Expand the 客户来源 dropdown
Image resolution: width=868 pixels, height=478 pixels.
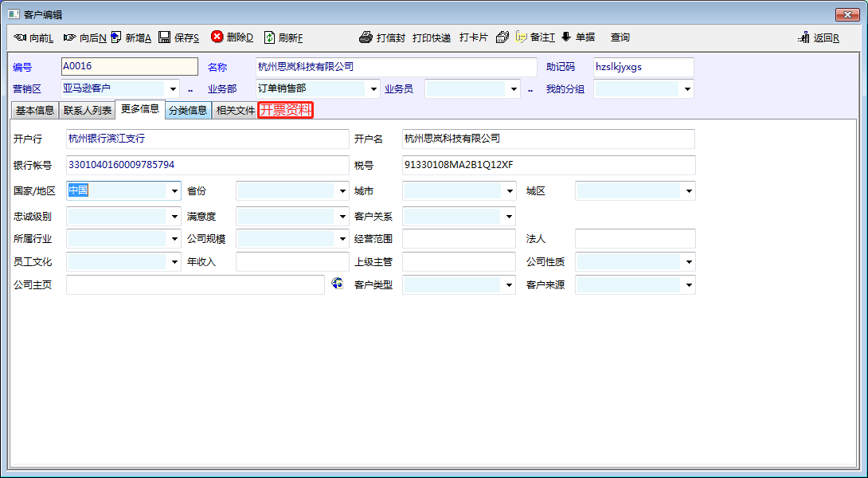tap(689, 285)
